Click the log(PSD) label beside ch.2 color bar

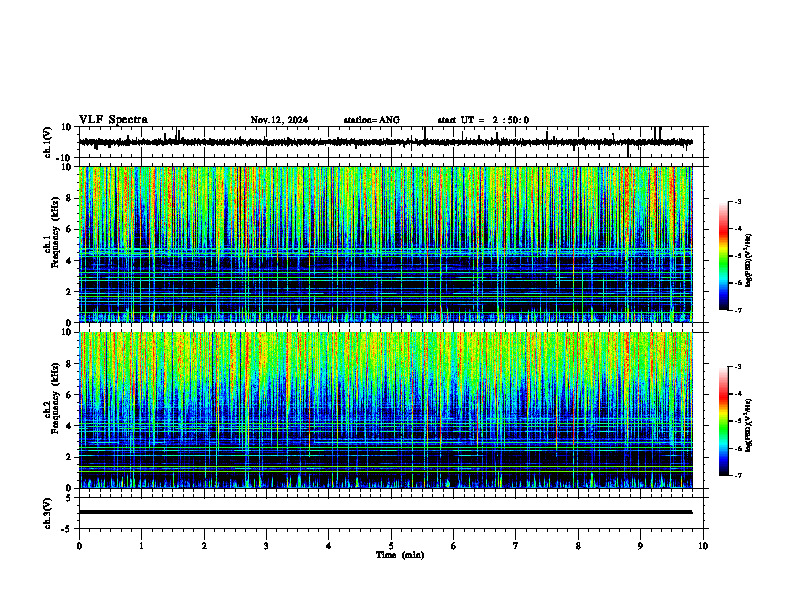748,425
